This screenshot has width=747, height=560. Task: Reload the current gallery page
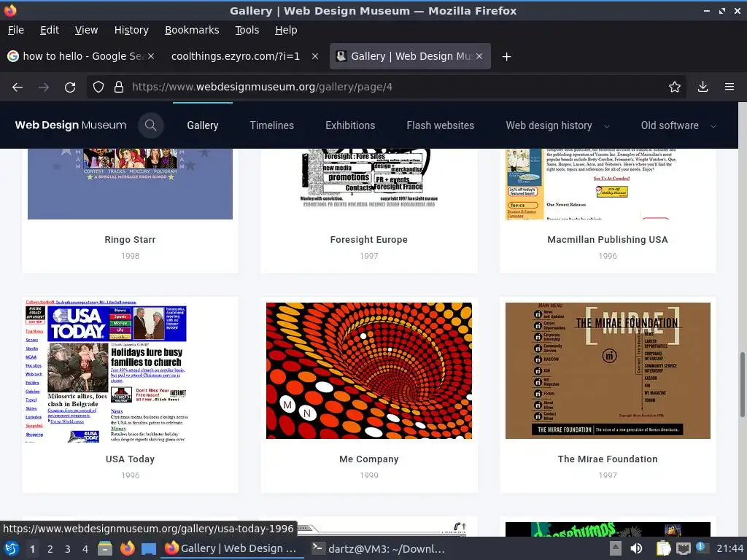coord(70,87)
